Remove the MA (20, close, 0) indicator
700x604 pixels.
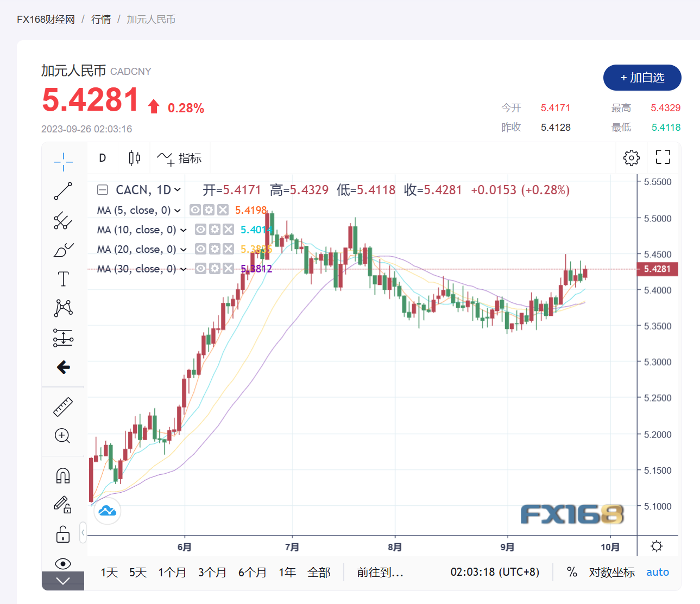coord(229,249)
